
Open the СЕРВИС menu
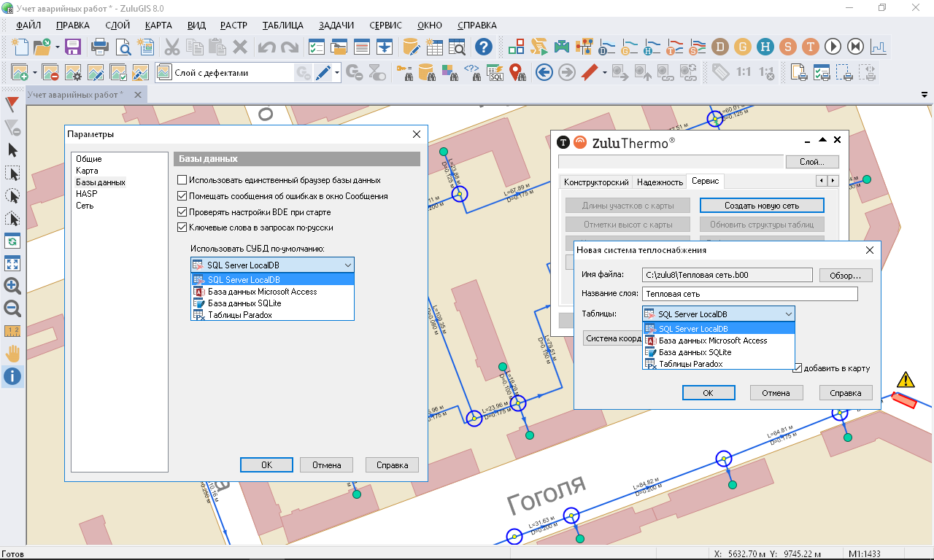[x=385, y=26]
